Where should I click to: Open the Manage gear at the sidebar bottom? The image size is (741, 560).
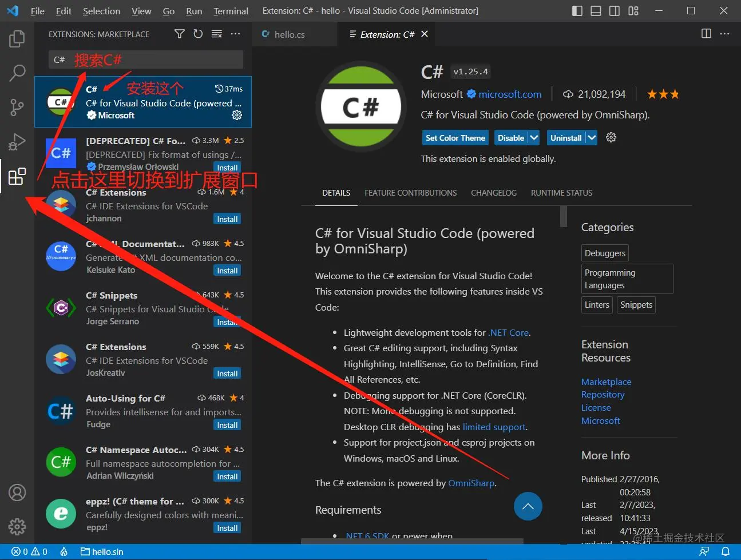pos(17,527)
